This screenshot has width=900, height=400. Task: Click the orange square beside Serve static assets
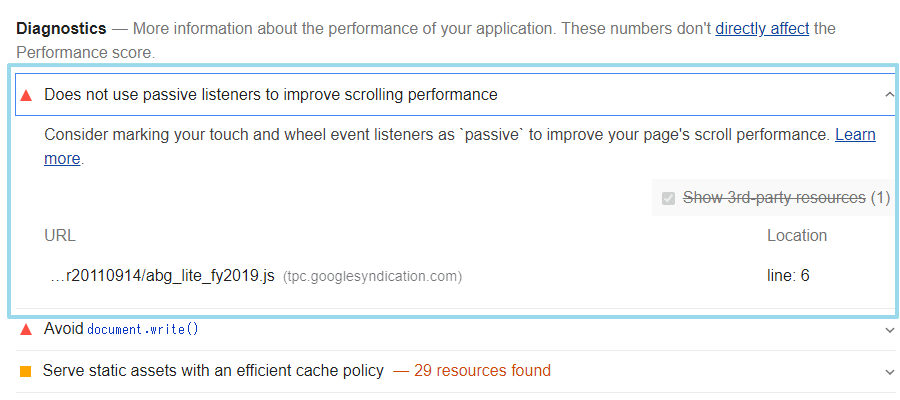[26, 371]
